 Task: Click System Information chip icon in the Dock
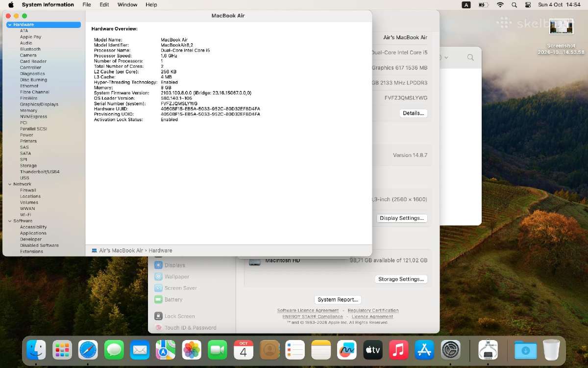[488, 350]
